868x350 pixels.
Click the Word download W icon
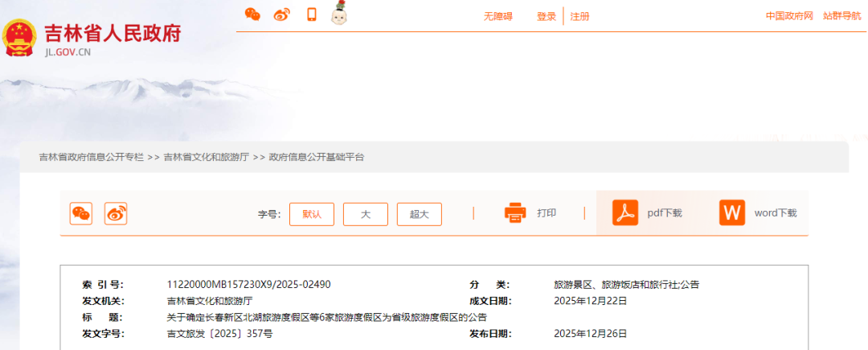pos(732,212)
